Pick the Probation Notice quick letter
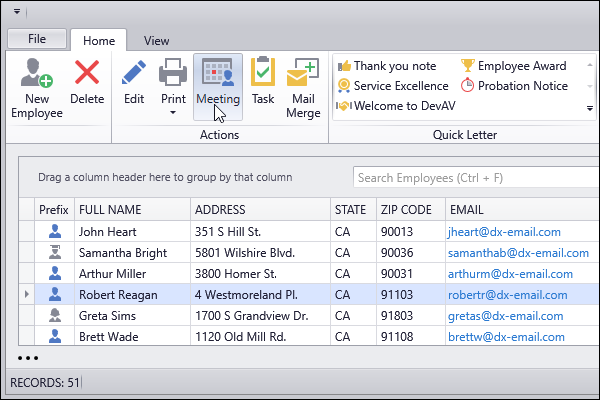 pyautogui.click(x=512, y=86)
